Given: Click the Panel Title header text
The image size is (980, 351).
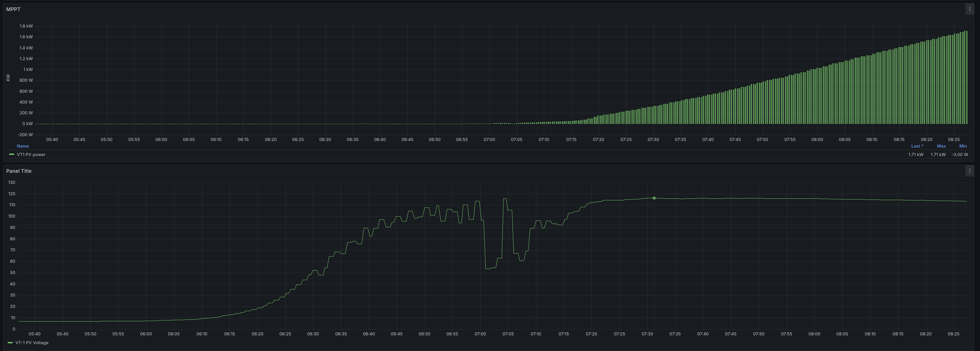Looking at the screenshot, I should (x=19, y=171).
